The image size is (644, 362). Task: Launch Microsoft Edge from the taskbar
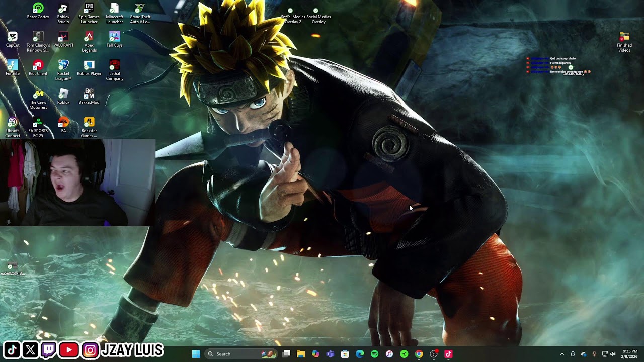360,354
